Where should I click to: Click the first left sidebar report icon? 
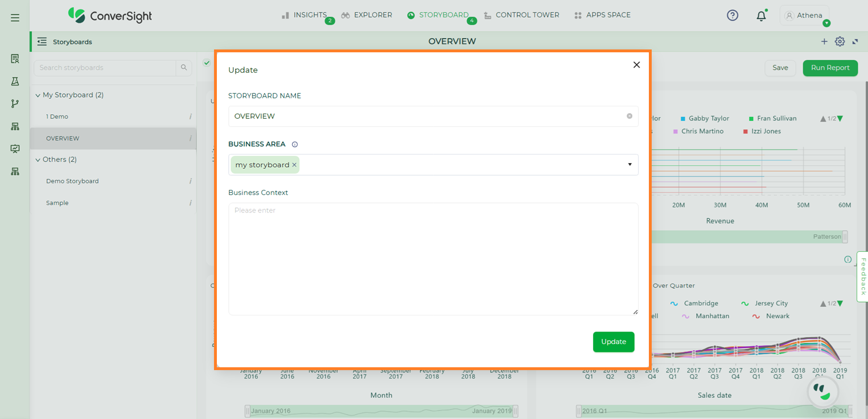pyautogui.click(x=15, y=59)
